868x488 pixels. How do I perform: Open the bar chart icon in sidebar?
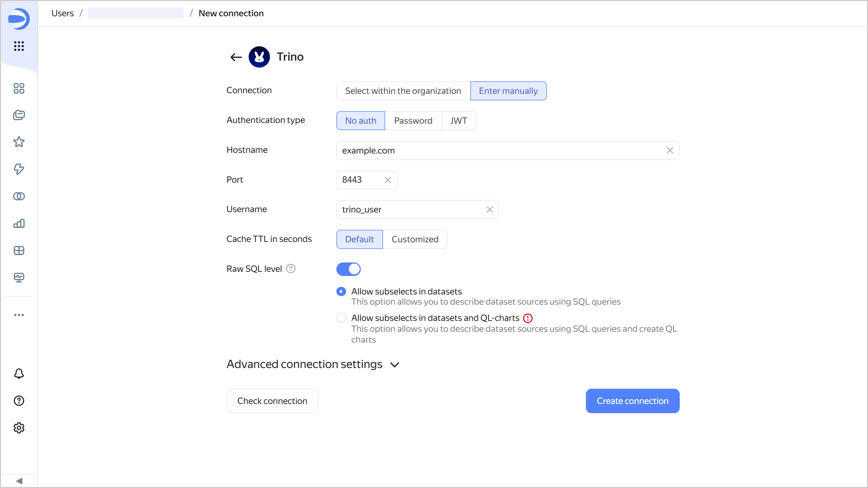point(19,223)
